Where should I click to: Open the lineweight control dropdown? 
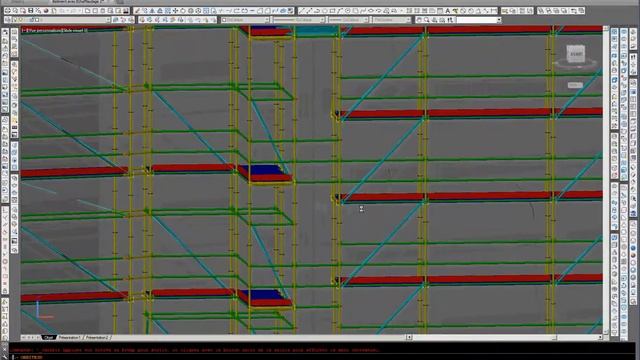366,20
